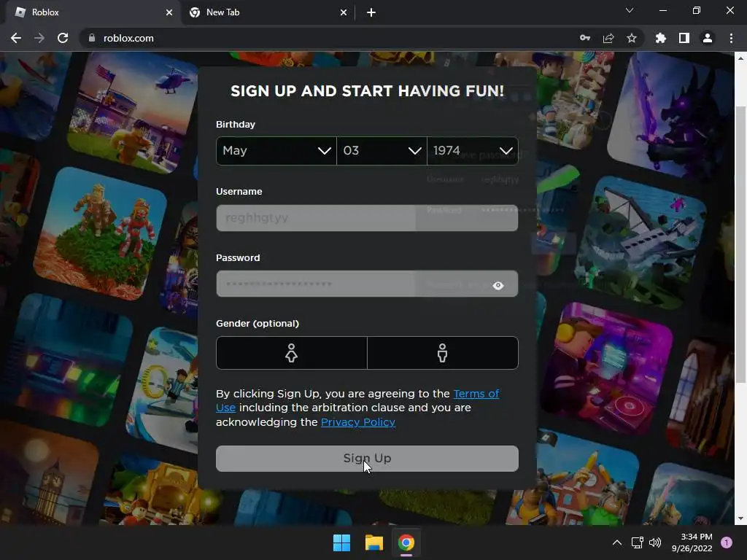747x560 pixels.
Task: Click the Chrome taskbar icon
Action: (406, 542)
